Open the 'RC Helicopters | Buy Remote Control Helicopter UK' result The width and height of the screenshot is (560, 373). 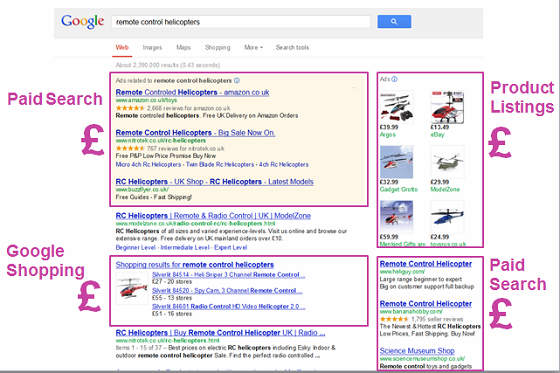pos(220,333)
